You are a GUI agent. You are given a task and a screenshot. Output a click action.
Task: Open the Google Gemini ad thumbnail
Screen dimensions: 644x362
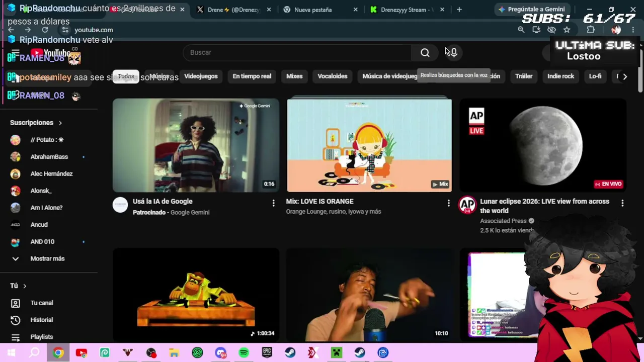196,146
